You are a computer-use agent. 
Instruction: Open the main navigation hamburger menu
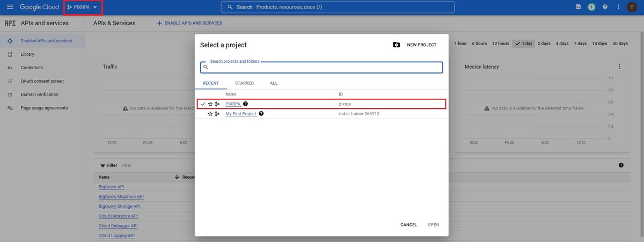(x=10, y=7)
